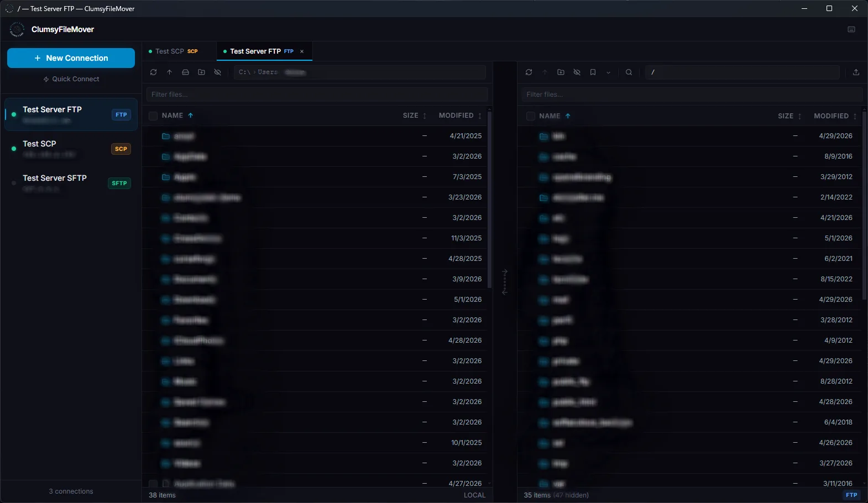Click folder icon in local row dated 4/21/2025

click(x=165, y=136)
